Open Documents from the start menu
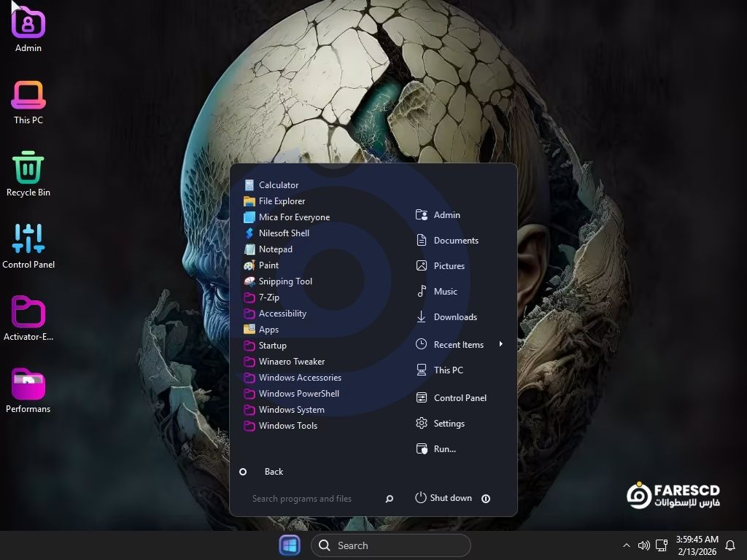Viewport: 747px width, 560px height. [x=455, y=241]
